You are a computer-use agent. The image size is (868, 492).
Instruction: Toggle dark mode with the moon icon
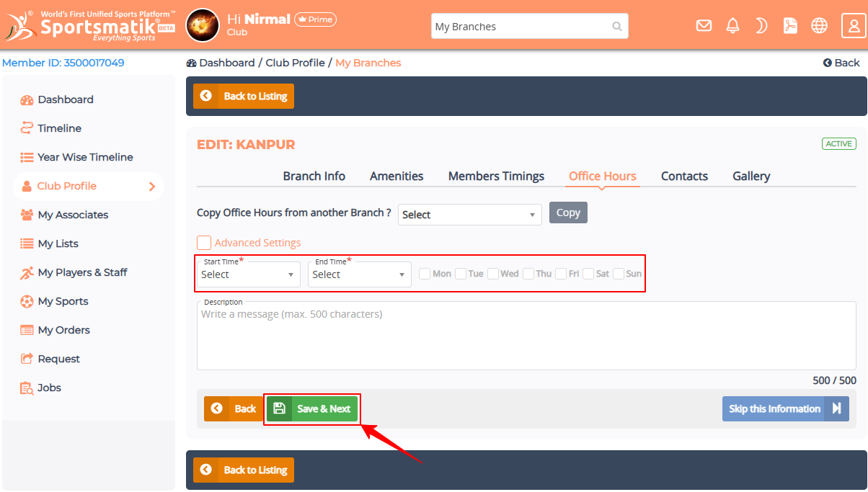coord(761,26)
